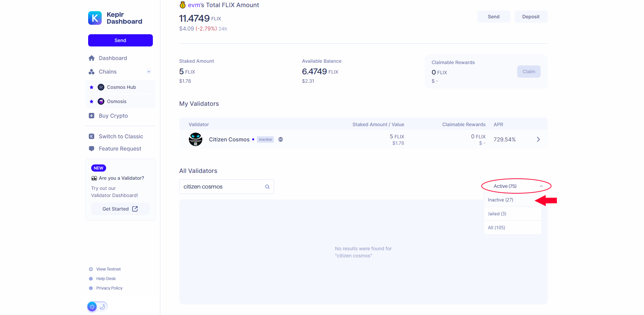Click the Dashboard home icon
The image size is (644, 315).
92,58
